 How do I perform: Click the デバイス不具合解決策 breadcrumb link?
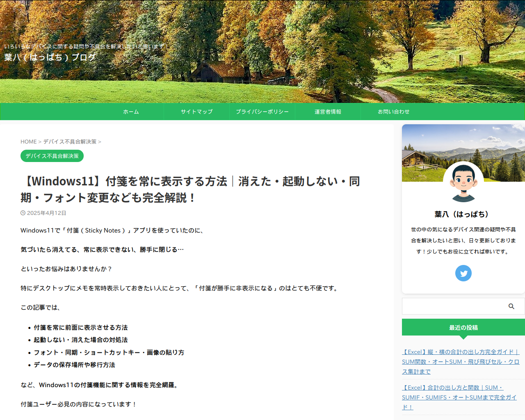(70, 142)
